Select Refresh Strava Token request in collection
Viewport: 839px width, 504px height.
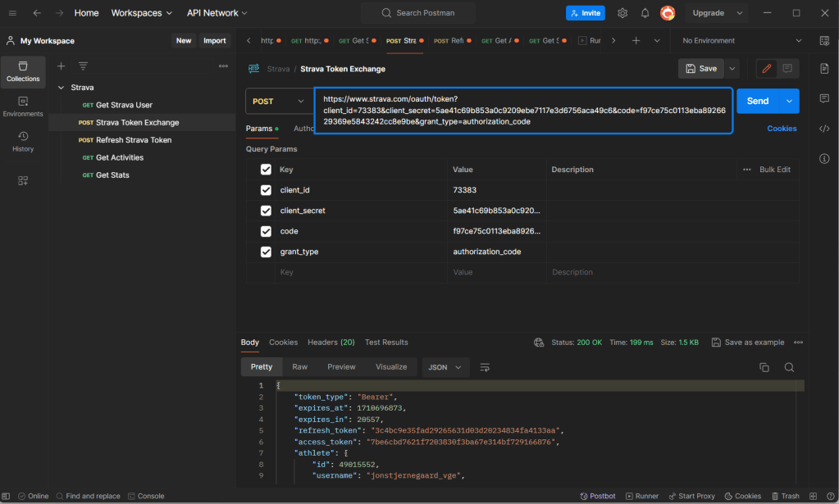pos(134,140)
